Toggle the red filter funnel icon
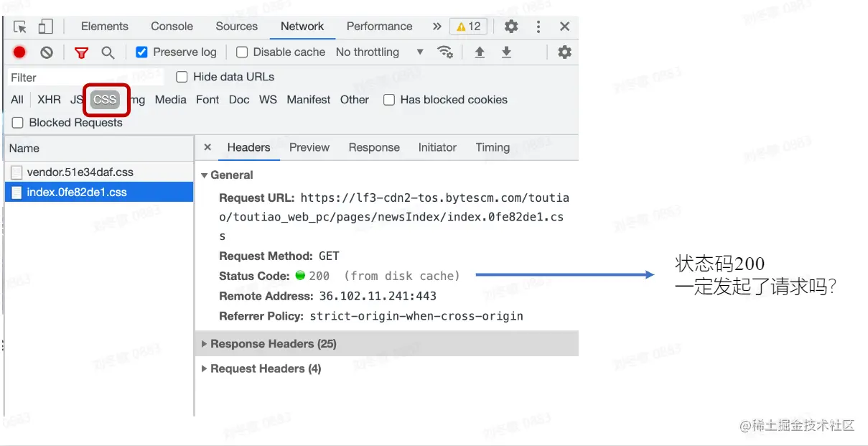 click(82, 52)
